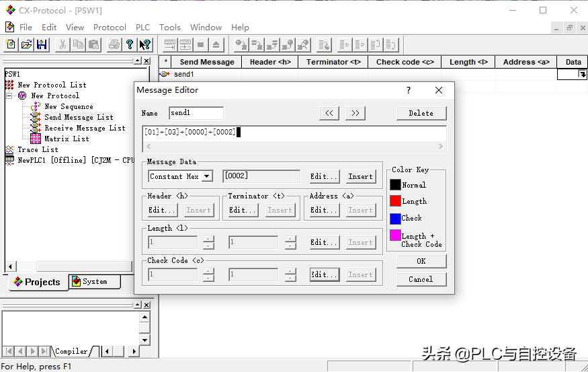Click the Save floppy disk icon

click(x=42, y=45)
